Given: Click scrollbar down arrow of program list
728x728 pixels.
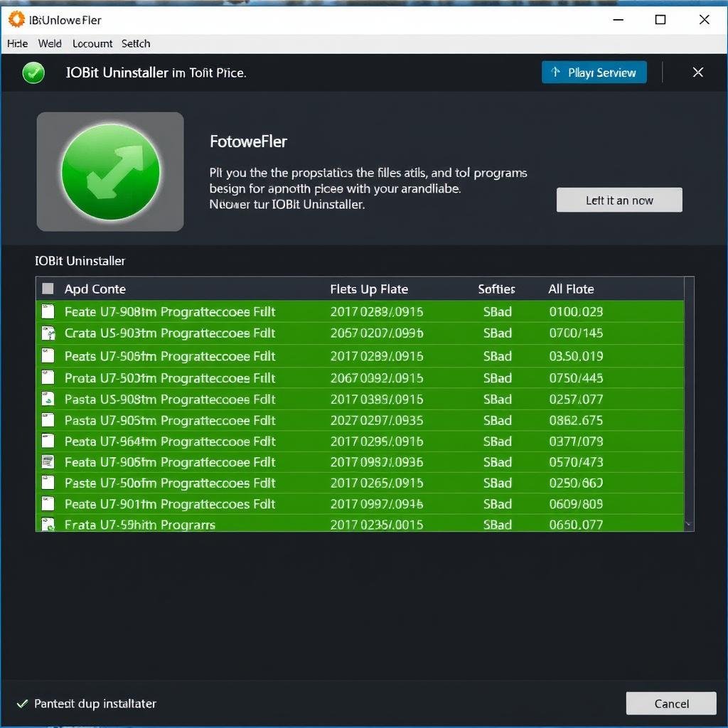Looking at the screenshot, I should tap(689, 525).
